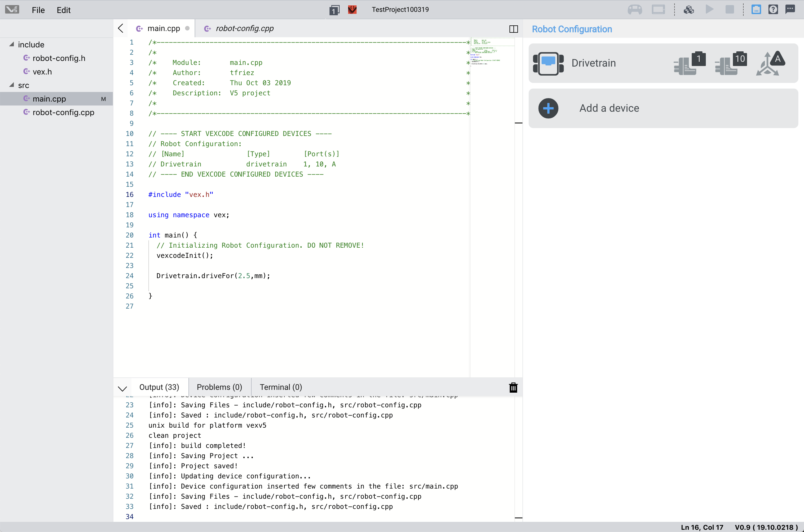This screenshot has width=804, height=532.
Task: Click the vexcodeInit(); line
Action: (x=185, y=256)
